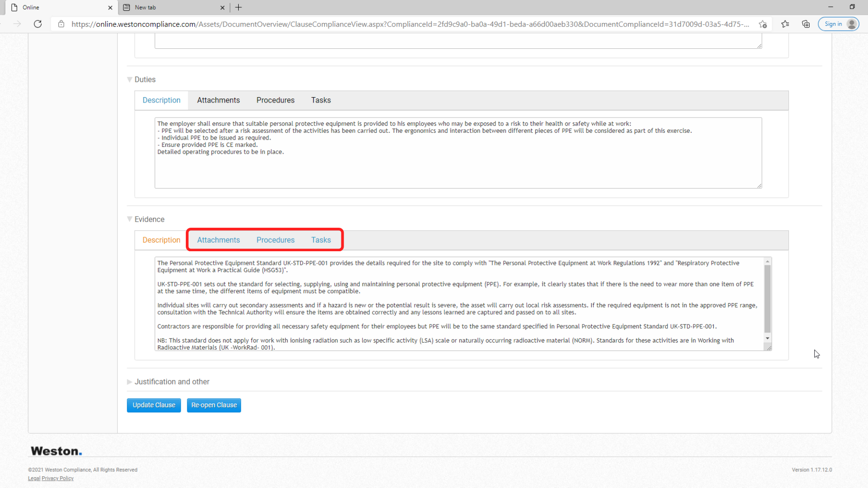Click the Re-open Clause button
Image resolution: width=868 pixels, height=488 pixels.
(x=214, y=405)
